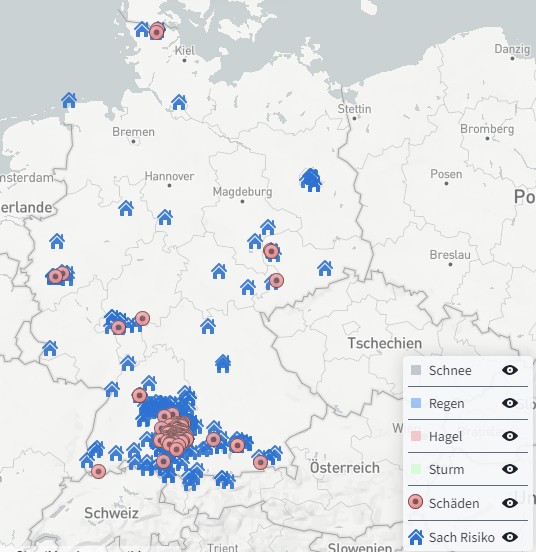
Task: Click the Hagel legend label
Action: [446, 437]
